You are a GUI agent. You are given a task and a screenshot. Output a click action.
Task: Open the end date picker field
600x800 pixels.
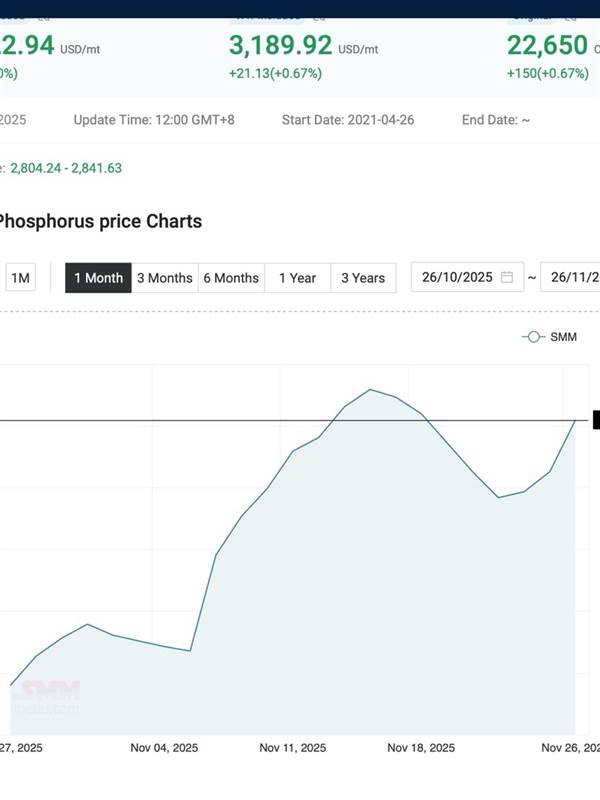[572, 277]
